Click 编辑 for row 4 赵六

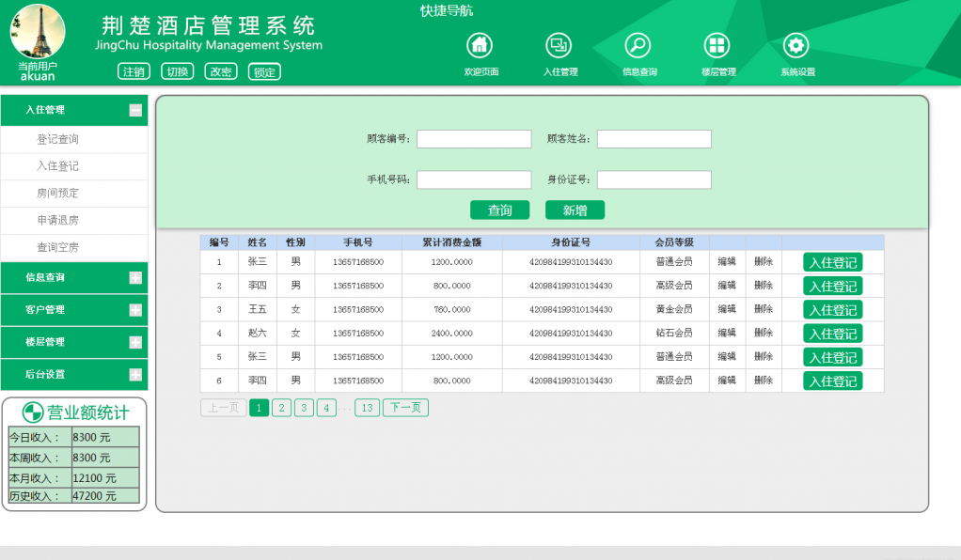tap(727, 334)
